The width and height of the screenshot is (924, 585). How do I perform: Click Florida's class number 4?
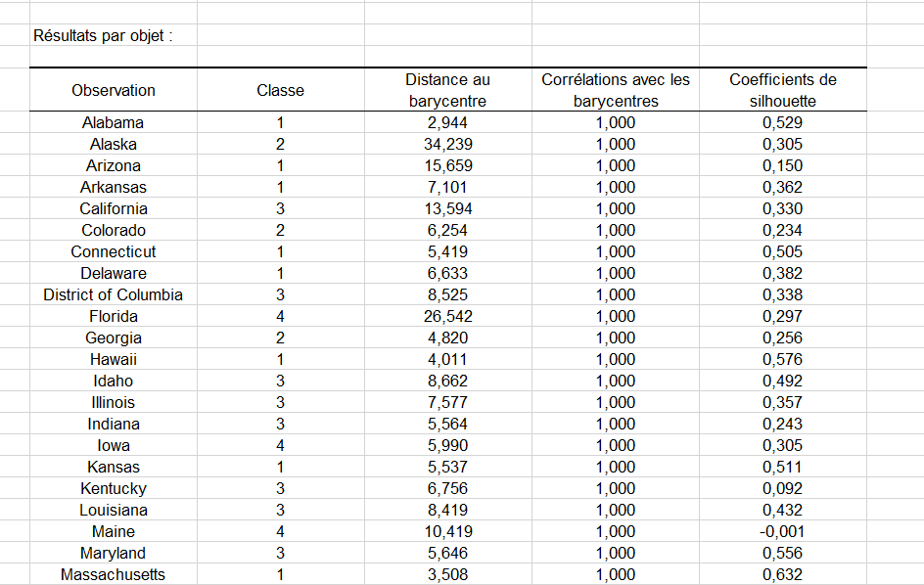point(281,316)
